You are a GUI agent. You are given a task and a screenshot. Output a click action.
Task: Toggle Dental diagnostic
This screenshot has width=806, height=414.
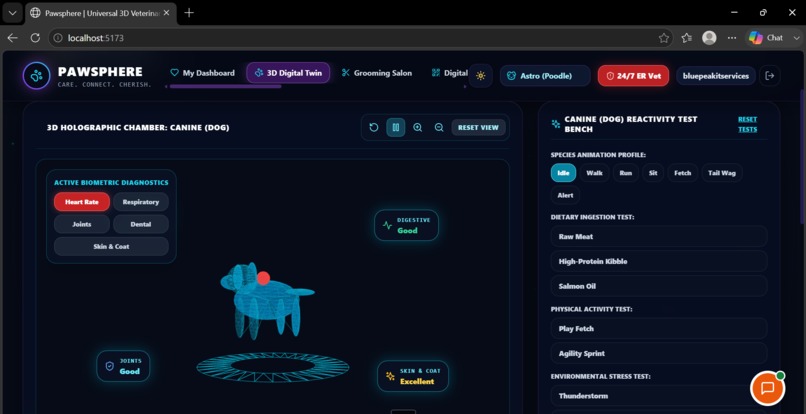pyautogui.click(x=141, y=224)
